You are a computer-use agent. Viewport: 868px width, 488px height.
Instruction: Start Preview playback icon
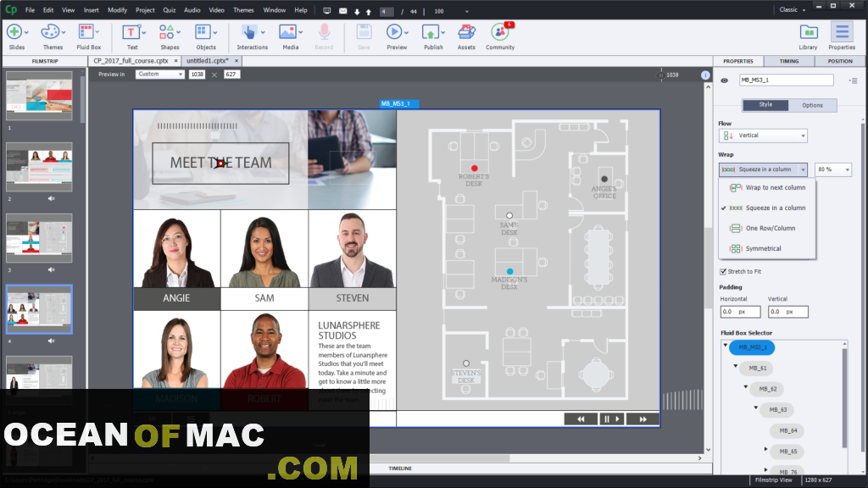(394, 32)
